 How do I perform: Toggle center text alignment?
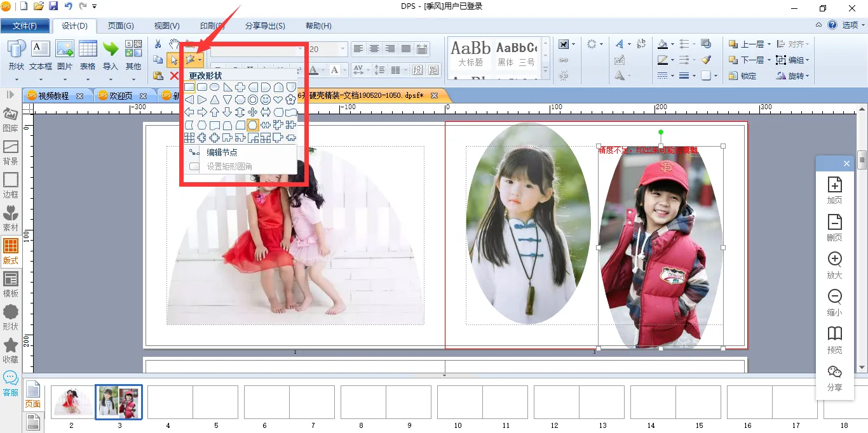374,49
